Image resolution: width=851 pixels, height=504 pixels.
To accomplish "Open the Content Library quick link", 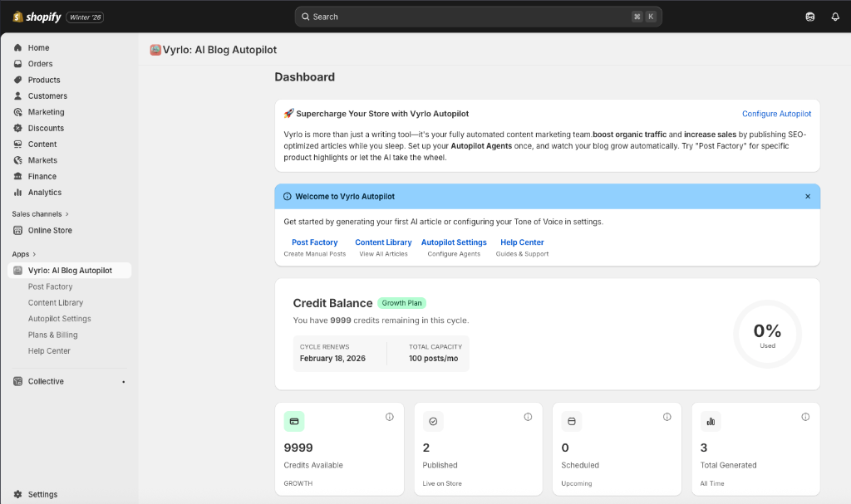I will point(383,242).
